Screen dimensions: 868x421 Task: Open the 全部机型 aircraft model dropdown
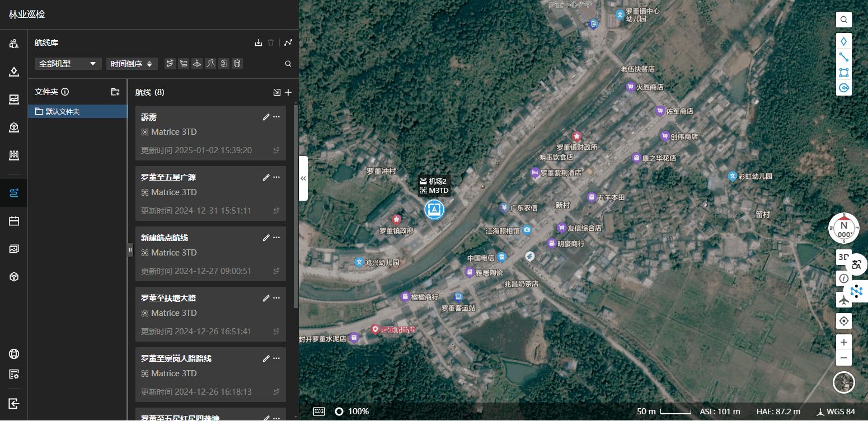coord(68,64)
